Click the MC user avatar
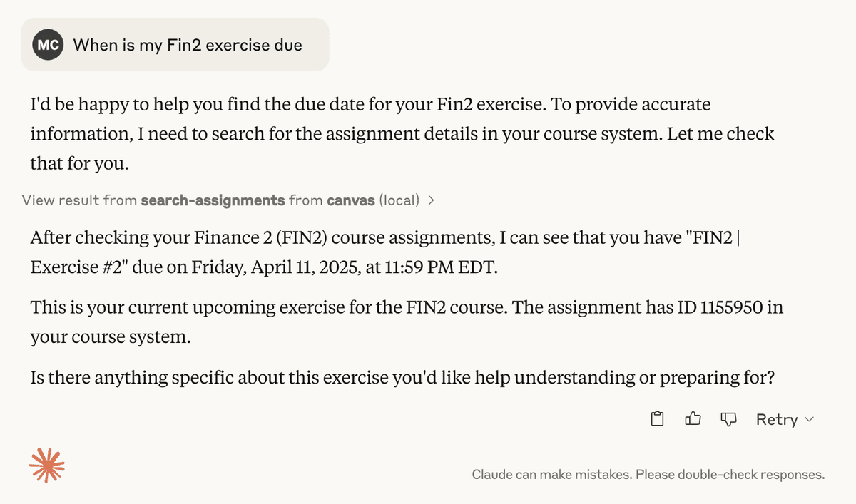Viewport: 856px width, 504px height. pos(48,45)
